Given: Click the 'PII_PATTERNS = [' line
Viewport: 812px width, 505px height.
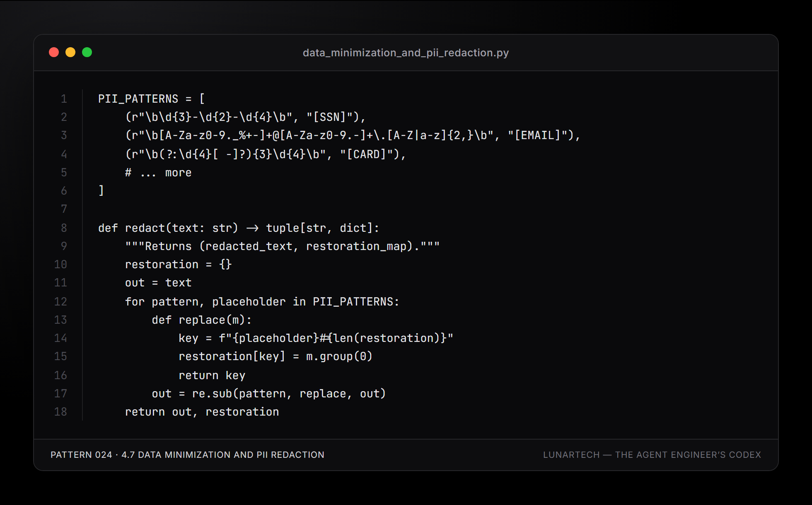Looking at the screenshot, I should (152, 99).
